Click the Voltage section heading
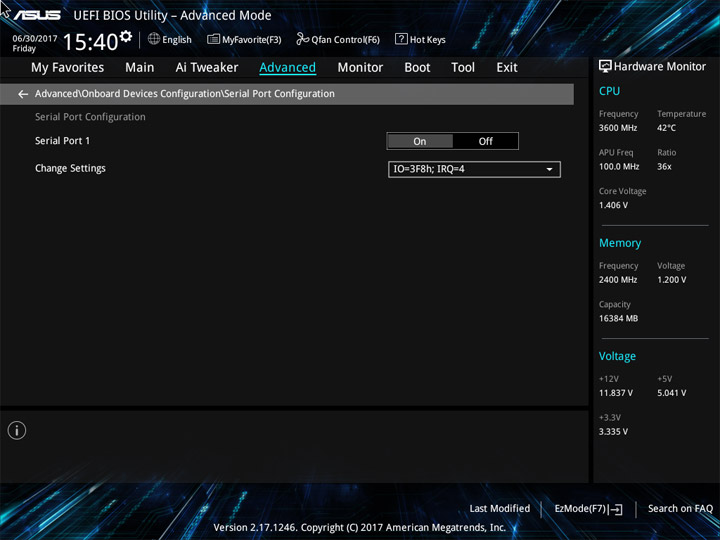This screenshot has height=540, width=720. click(617, 356)
